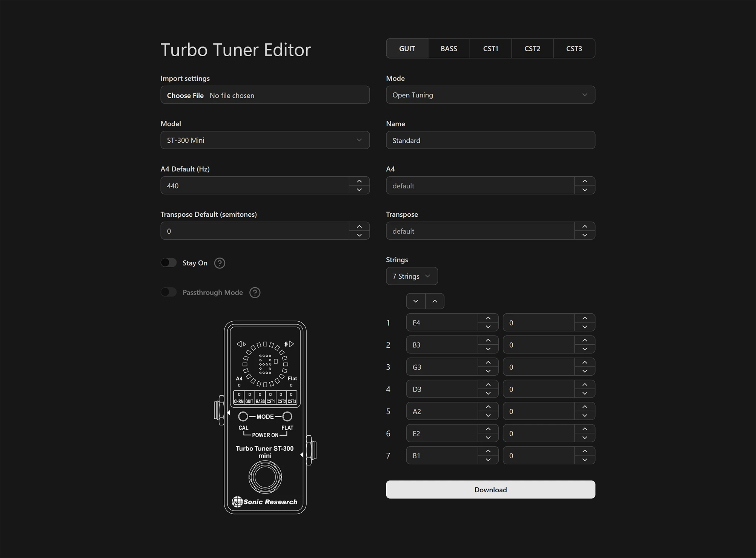Decrease string 6 cents offset
The width and height of the screenshot is (756, 558).
(x=585, y=438)
